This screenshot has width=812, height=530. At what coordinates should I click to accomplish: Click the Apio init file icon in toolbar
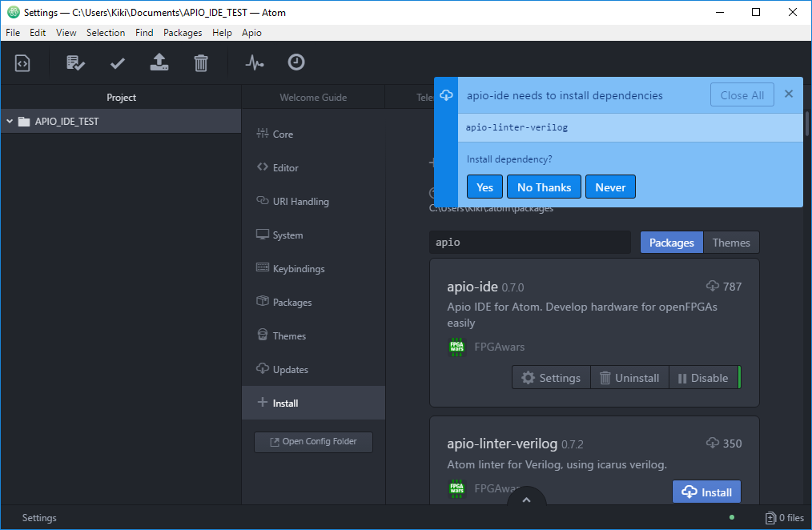tap(22, 63)
